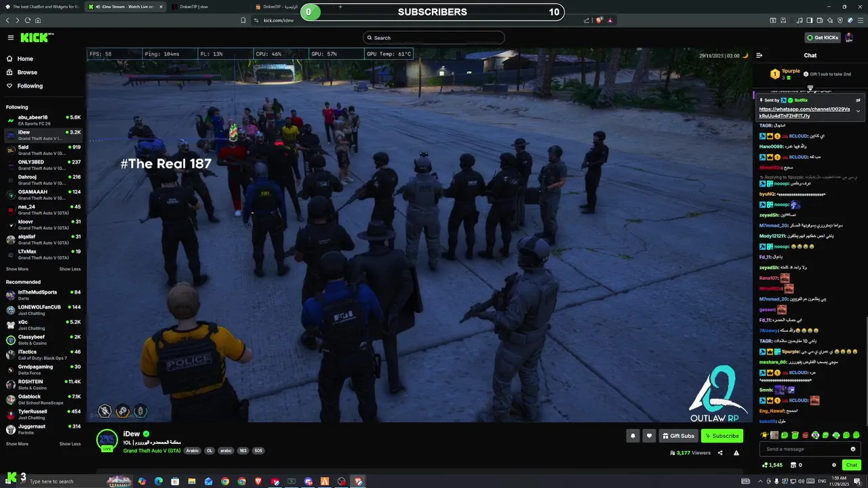Click the OL tag chip
Viewport: 868px width, 488px height.
click(x=210, y=451)
